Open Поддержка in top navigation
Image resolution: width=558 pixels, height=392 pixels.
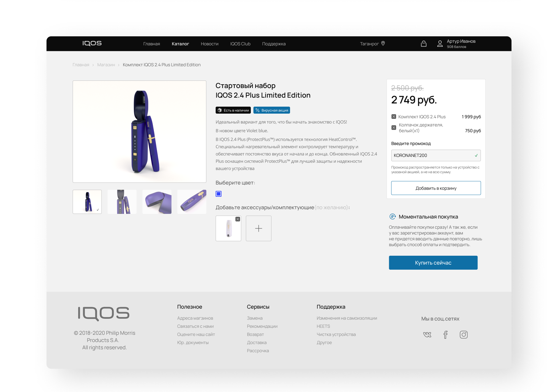(273, 44)
